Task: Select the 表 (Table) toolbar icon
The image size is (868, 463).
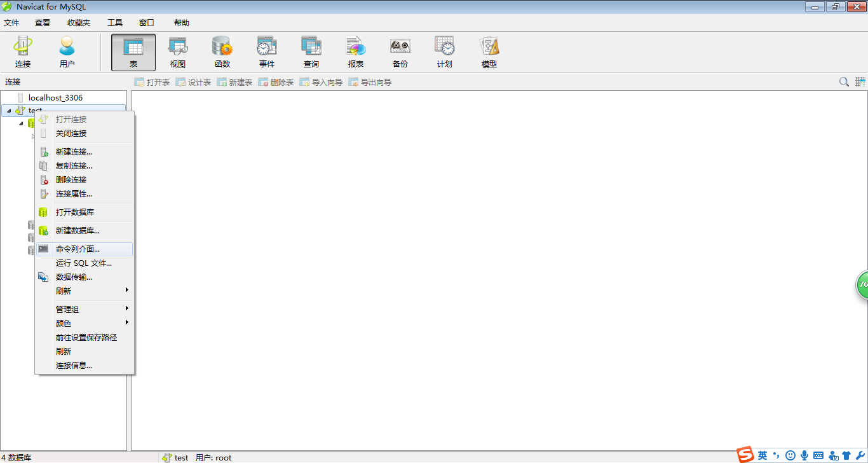Action: [133, 52]
